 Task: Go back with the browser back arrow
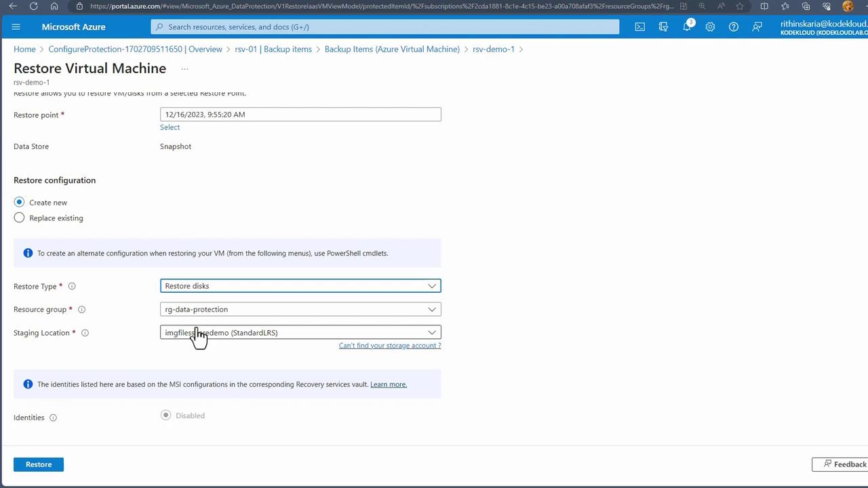pyautogui.click(x=14, y=6)
